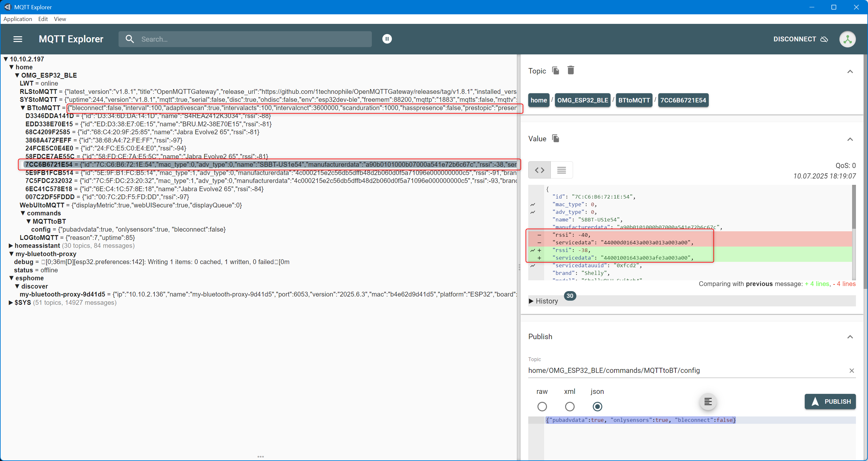This screenshot has width=868, height=461.
Task: Select the raw payload format
Action: [x=542, y=406]
